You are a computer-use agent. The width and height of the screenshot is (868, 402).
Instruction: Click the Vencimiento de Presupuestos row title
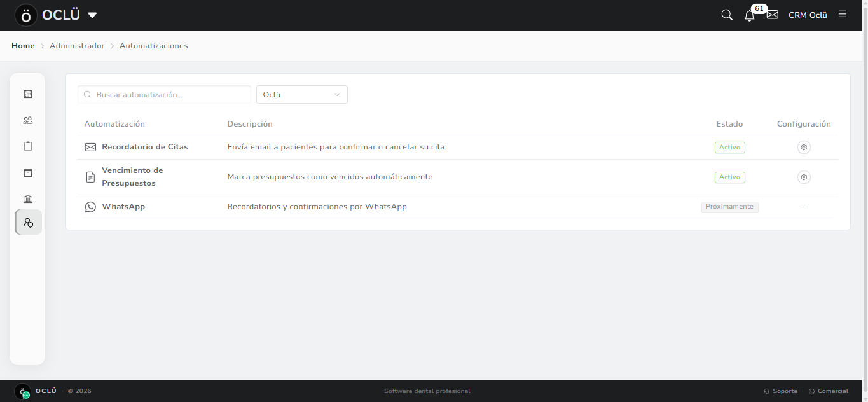[x=132, y=177]
